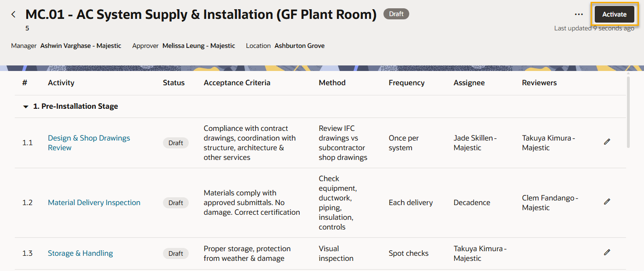Click the Acceptance Criteria column header
644x271 pixels.
coord(237,83)
